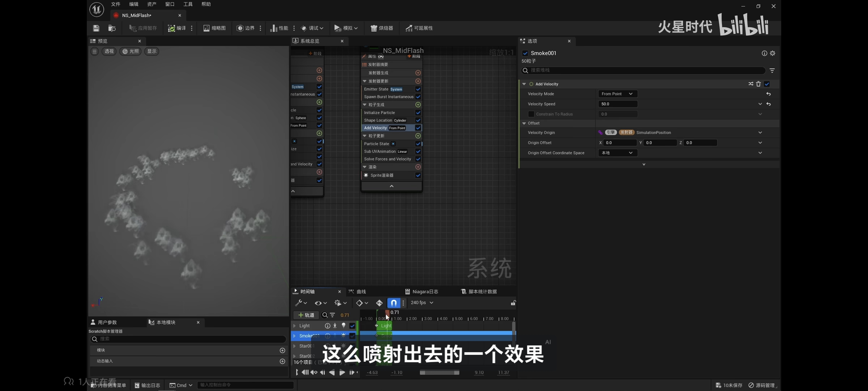Collapse the Offset section
Image resolution: width=868 pixels, height=391 pixels.
524,123
